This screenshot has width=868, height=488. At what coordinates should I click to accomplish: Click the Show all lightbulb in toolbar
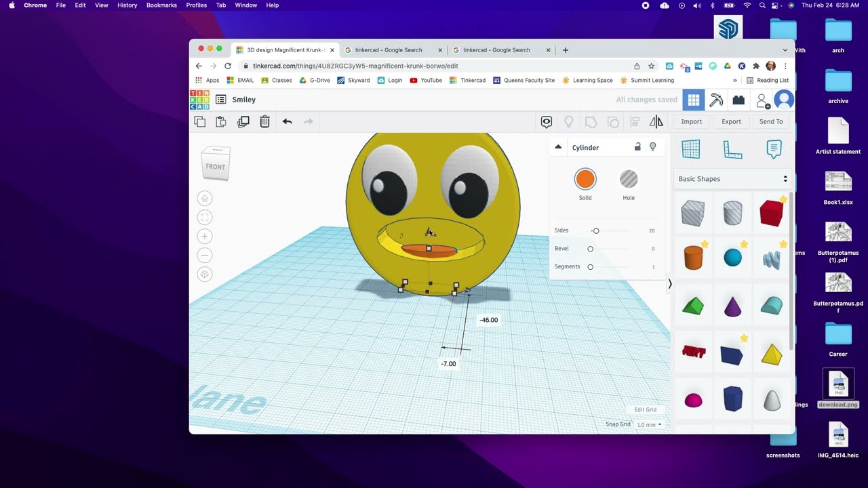coord(569,121)
